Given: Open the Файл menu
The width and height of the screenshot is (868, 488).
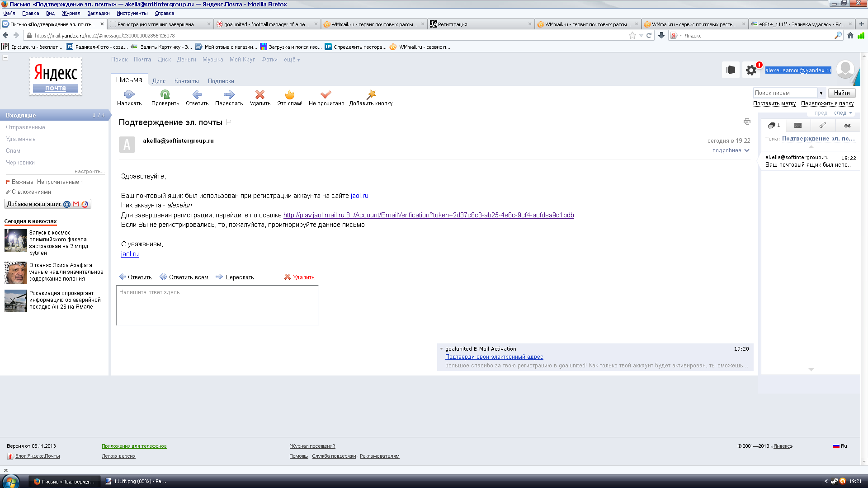Looking at the screenshot, I should (x=9, y=13).
